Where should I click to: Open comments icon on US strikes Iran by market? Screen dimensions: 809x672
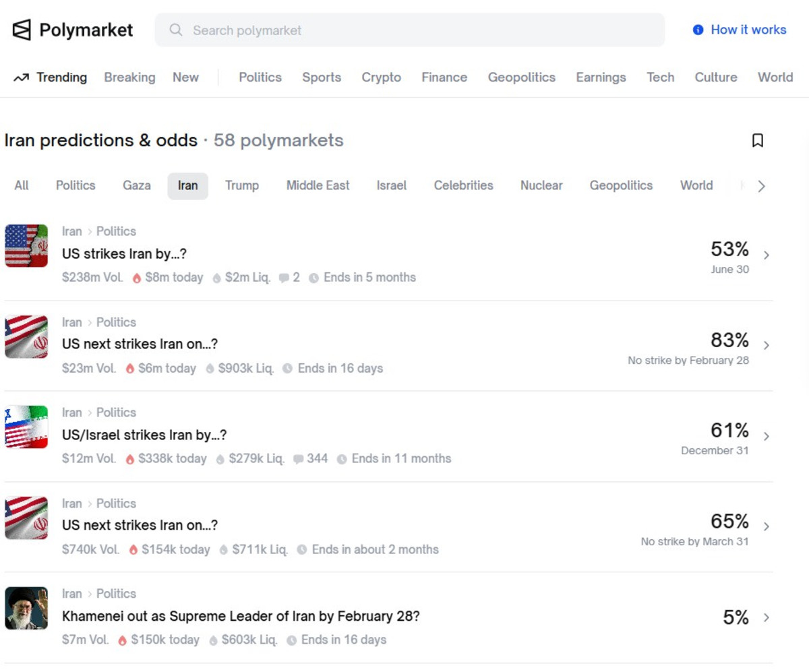284,278
